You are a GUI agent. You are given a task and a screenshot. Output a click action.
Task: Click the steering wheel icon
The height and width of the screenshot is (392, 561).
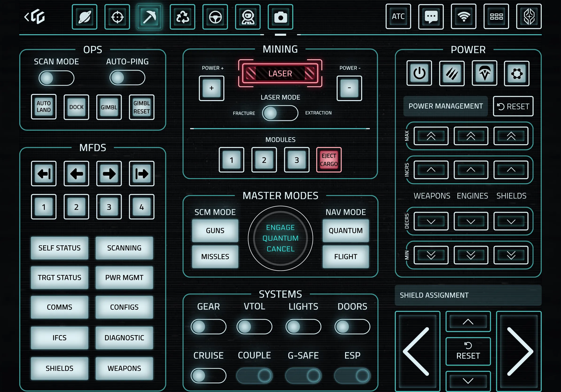[x=215, y=17]
